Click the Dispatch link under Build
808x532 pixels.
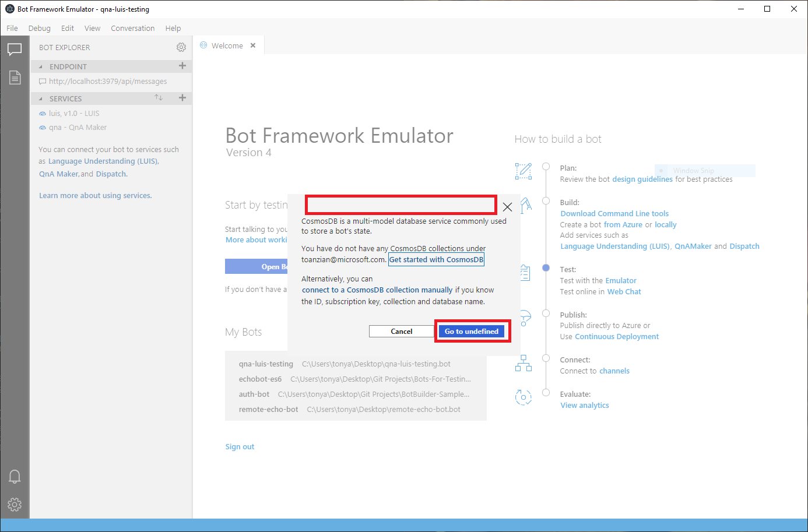pos(744,246)
